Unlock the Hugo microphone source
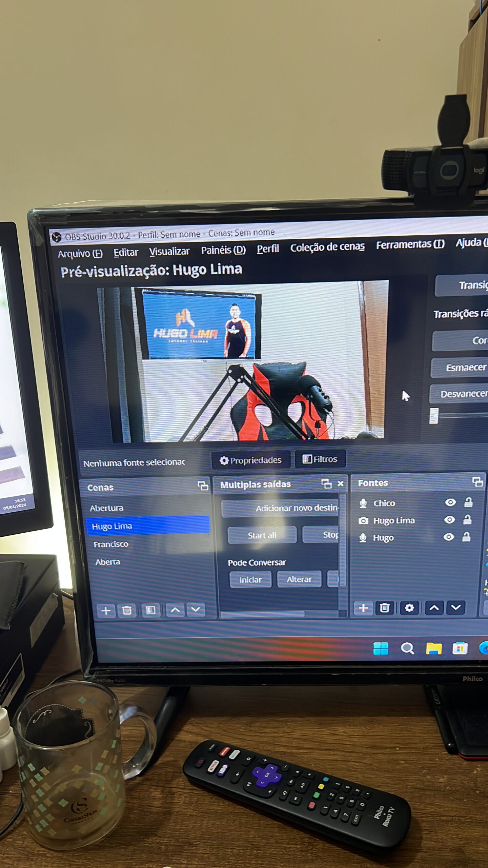 tap(466, 537)
